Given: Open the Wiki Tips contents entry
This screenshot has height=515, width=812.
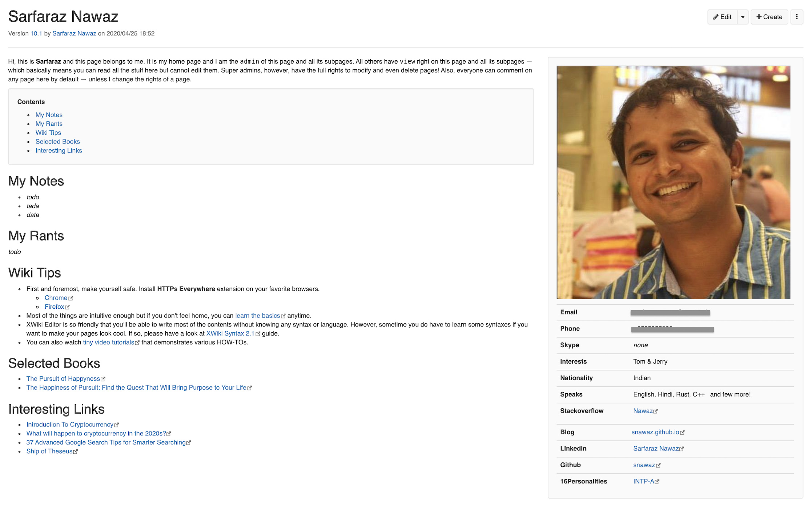Looking at the screenshot, I should click(x=48, y=133).
